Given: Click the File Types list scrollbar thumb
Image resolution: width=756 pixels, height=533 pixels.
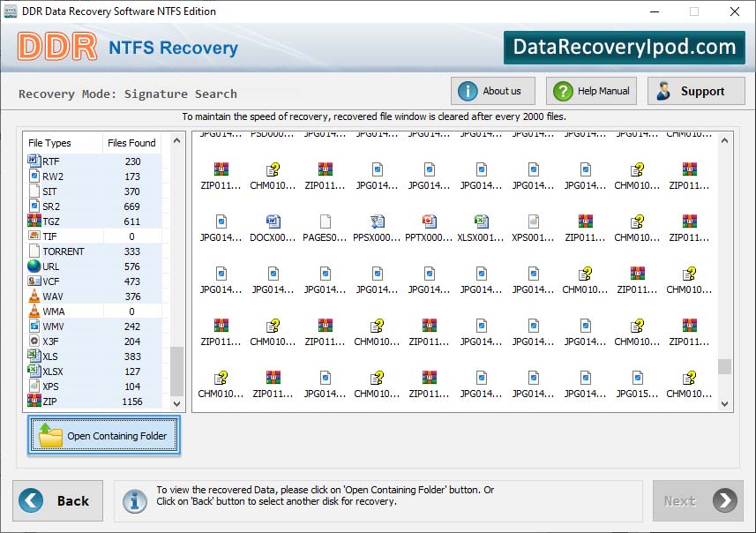Looking at the screenshot, I should (x=177, y=371).
